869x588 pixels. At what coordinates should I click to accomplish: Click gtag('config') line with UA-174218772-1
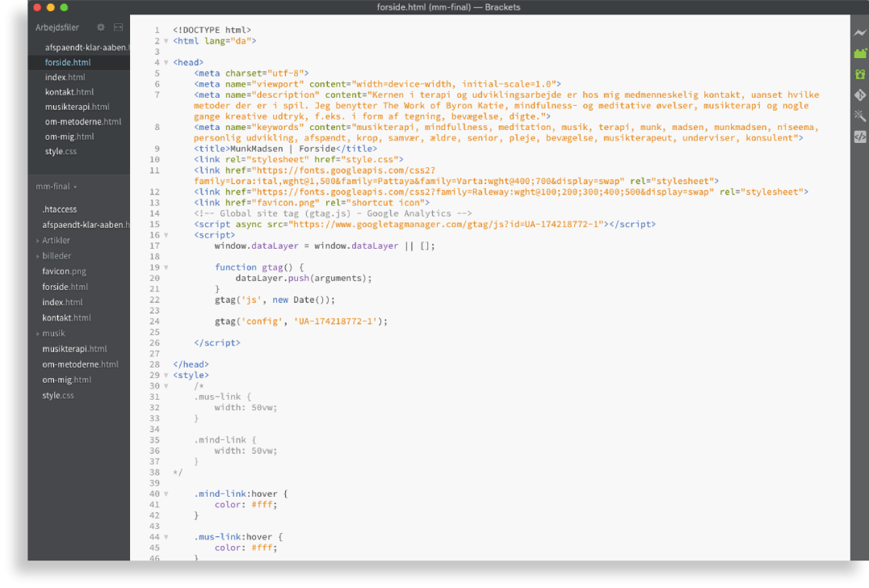coord(301,321)
